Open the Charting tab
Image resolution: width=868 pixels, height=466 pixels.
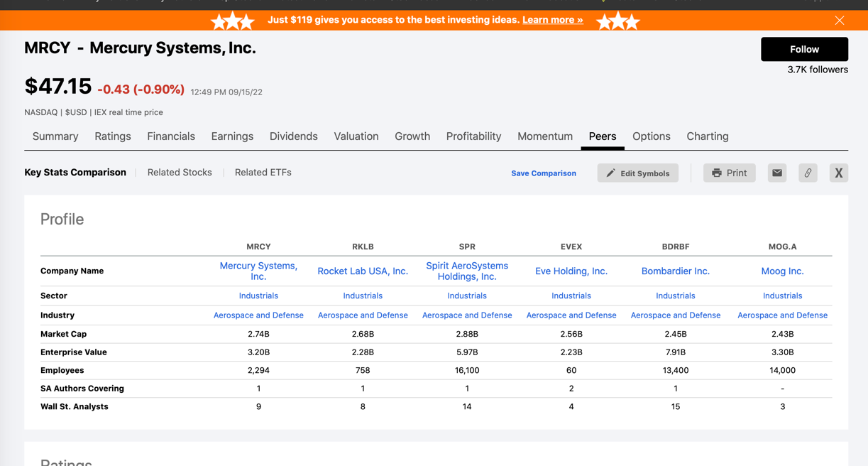(707, 136)
